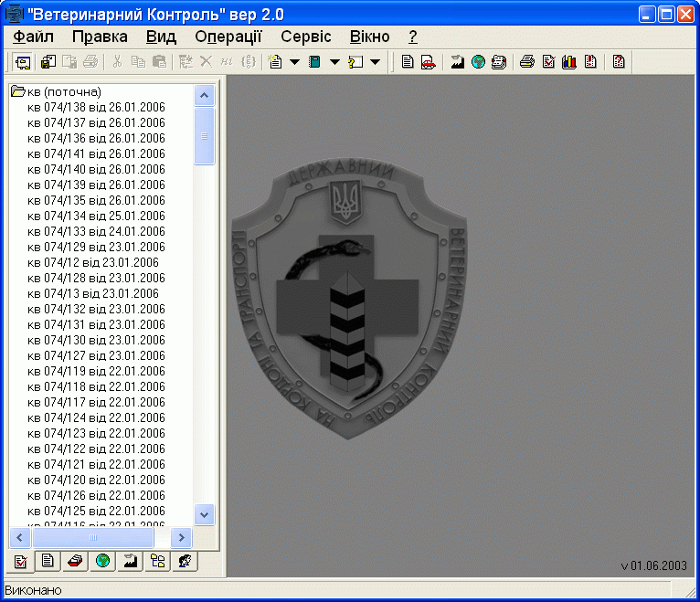Click the yellow question mark form icon
This screenshot has width=700, height=602.
[355, 61]
